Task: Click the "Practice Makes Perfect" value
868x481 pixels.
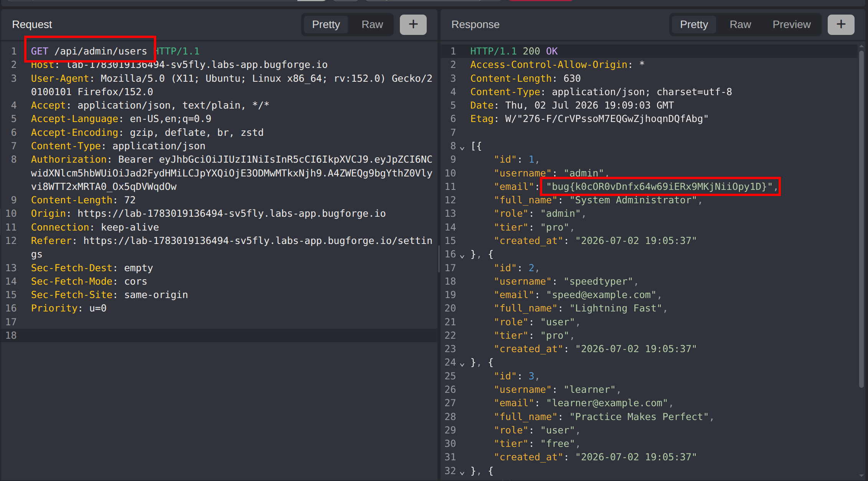Action: (639, 417)
